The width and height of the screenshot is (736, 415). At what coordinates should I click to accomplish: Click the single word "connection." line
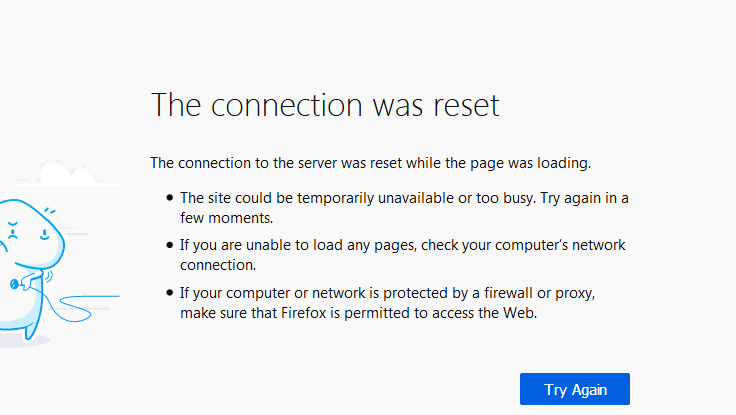tap(218, 265)
